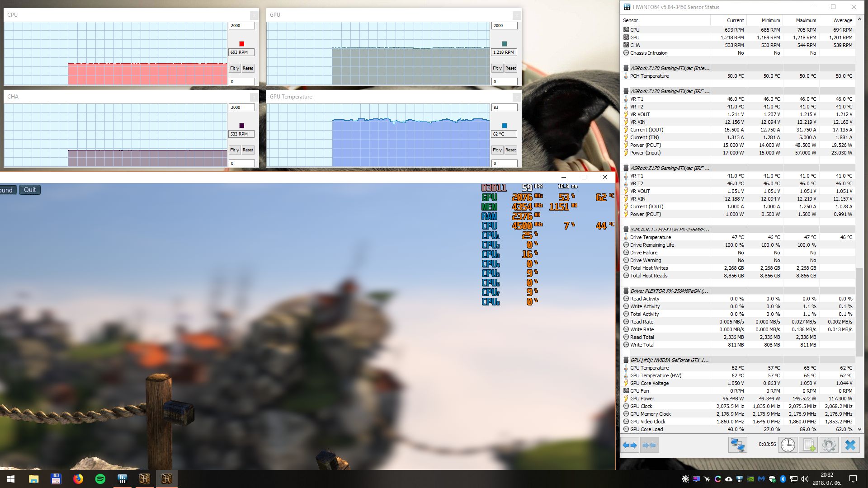Start logging with the sheet-plus icon
868x488 pixels.
[x=808, y=445]
